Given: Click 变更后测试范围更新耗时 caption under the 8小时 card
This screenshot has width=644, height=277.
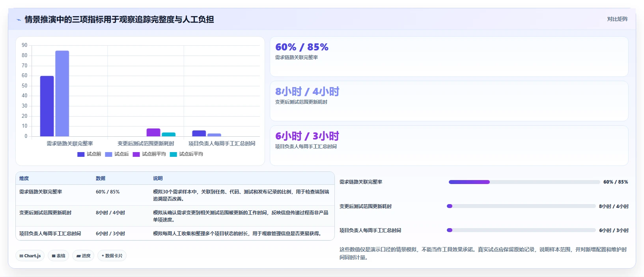Looking at the screenshot, I should pos(301,102).
